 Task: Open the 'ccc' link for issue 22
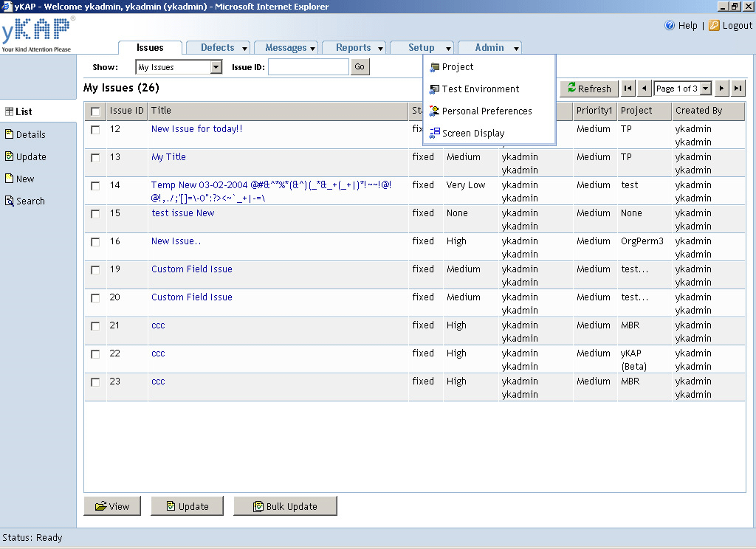click(158, 353)
